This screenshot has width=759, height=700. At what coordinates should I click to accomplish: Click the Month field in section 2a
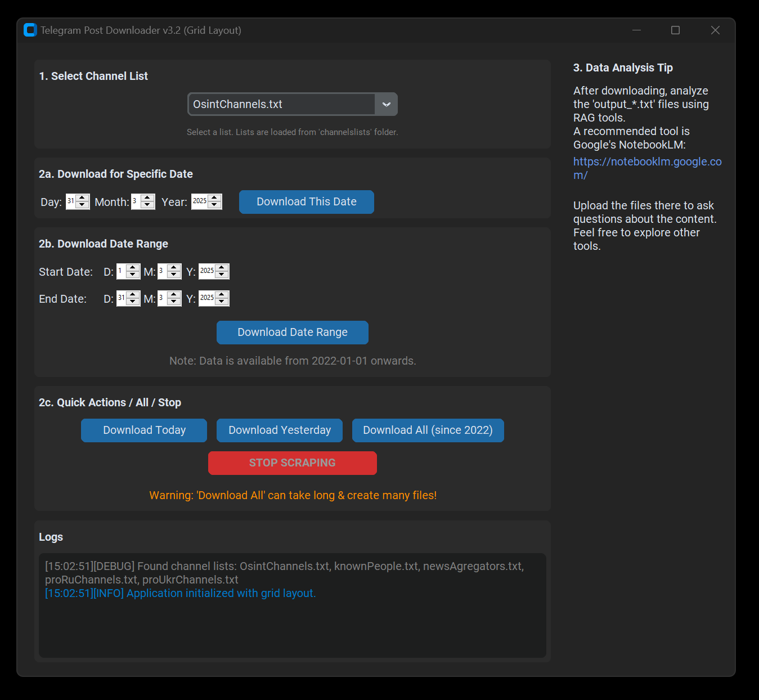point(136,201)
